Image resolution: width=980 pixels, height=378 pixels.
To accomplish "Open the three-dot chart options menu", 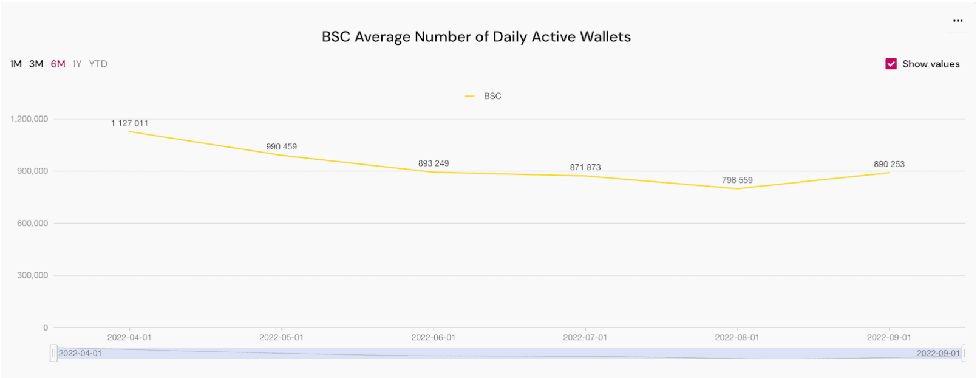I will (958, 21).
